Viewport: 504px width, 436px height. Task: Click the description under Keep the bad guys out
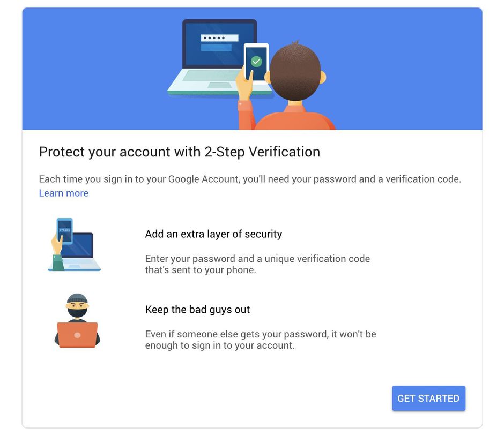coord(261,340)
